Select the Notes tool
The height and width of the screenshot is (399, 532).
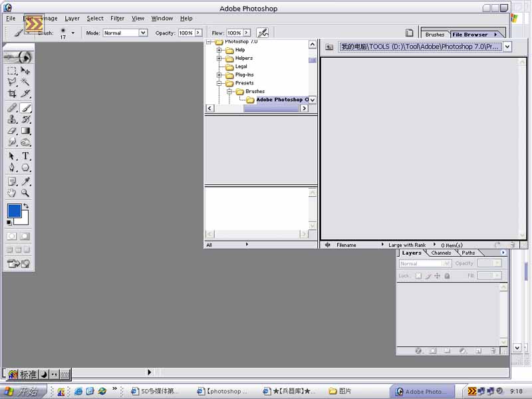12,182
